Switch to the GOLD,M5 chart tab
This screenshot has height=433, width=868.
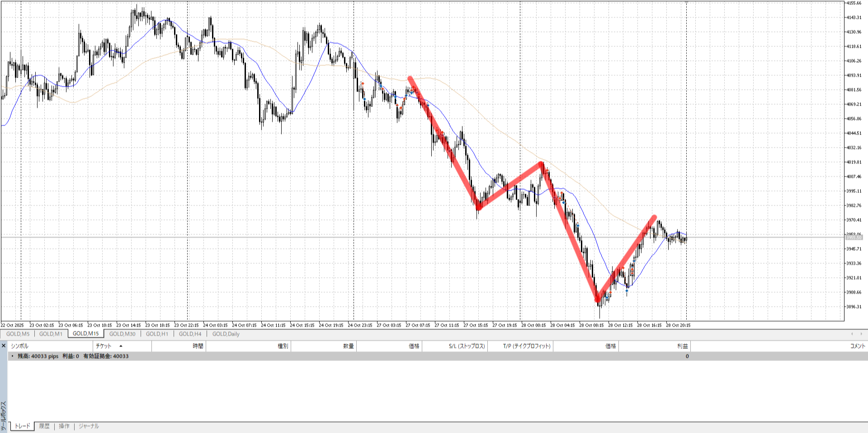[18, 334]
